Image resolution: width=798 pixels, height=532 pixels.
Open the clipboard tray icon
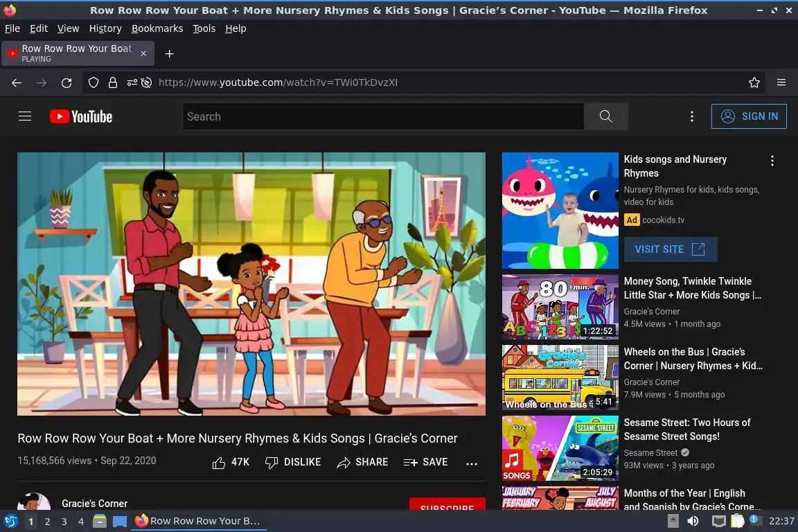coord(738,522)
